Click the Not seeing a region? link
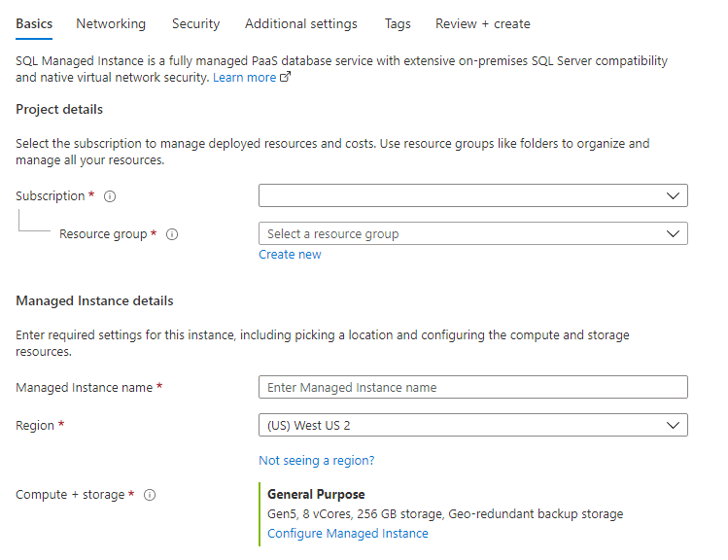 [316, 460]
